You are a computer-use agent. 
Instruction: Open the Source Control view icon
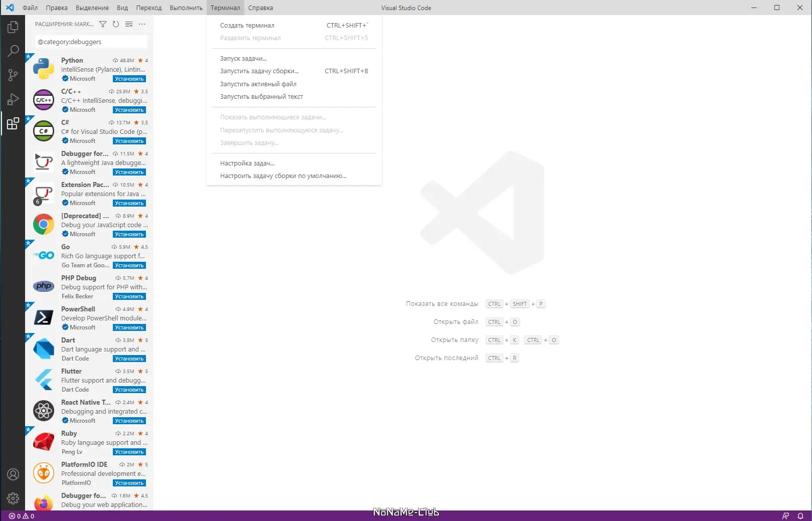click(x=13, y=75)
